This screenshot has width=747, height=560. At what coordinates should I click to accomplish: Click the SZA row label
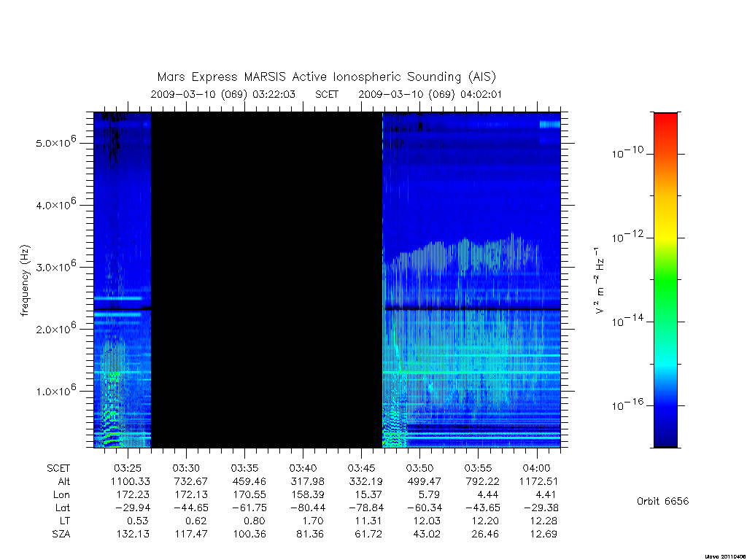click(x=61, y=534)
